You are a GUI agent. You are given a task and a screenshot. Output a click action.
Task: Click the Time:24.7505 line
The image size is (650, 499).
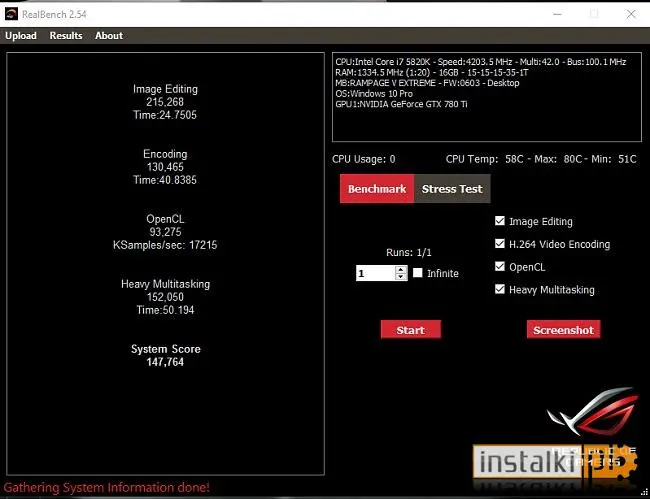point(165,115)
